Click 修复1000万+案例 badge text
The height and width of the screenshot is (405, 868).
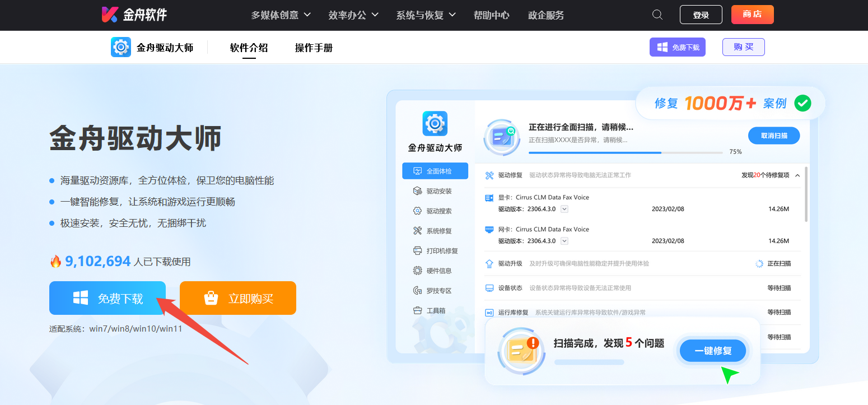click(x=721, y=103)
